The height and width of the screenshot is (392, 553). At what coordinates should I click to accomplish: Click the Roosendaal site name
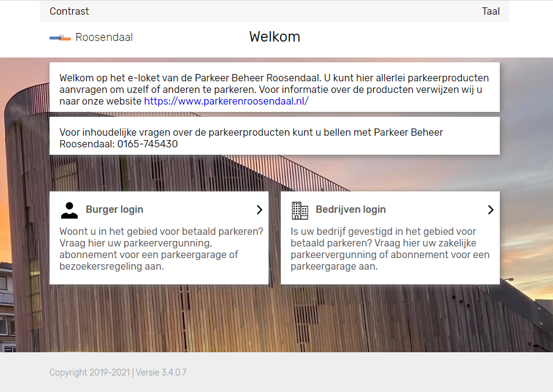coord(104,37)
